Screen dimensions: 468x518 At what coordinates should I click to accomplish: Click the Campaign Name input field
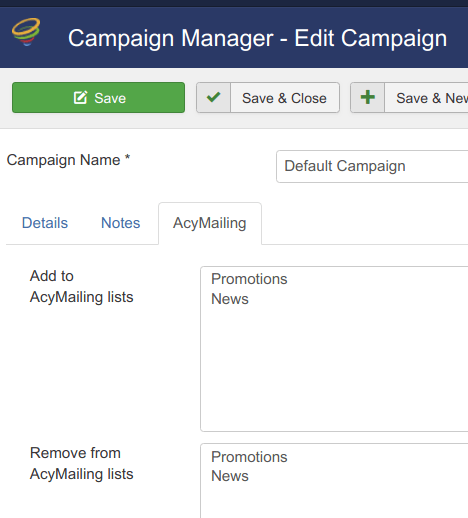coord(372,166)
